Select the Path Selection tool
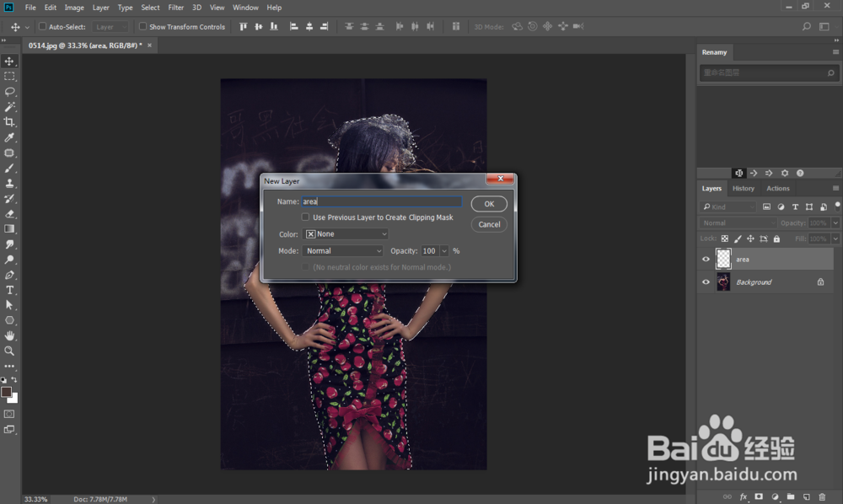843x504 pixels. (x=9, y=305)
